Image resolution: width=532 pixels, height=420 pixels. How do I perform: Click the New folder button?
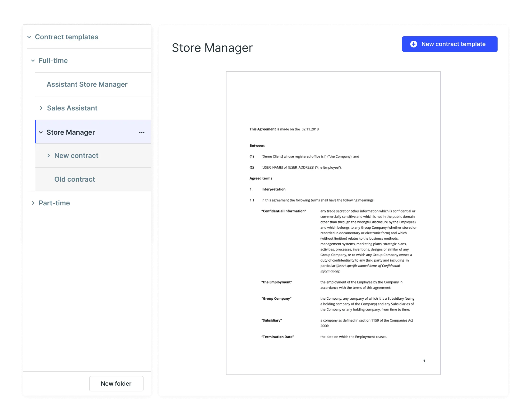coord(116,383)
